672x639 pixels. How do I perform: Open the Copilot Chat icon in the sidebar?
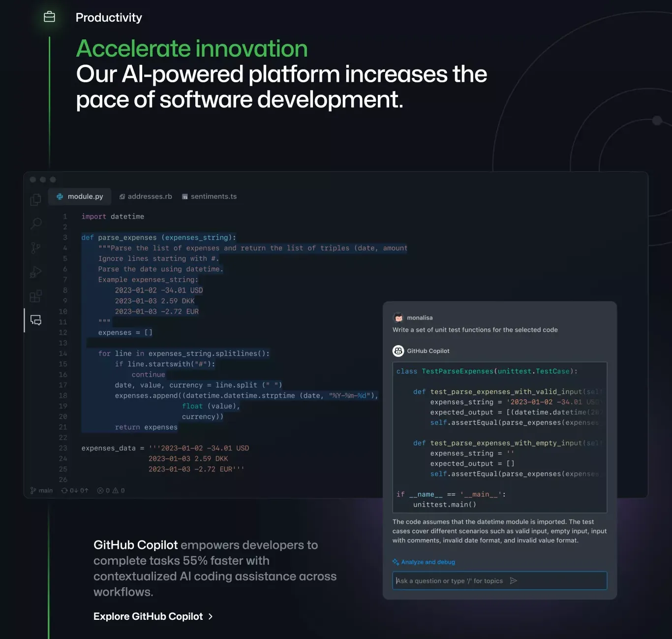click(36, 320)
